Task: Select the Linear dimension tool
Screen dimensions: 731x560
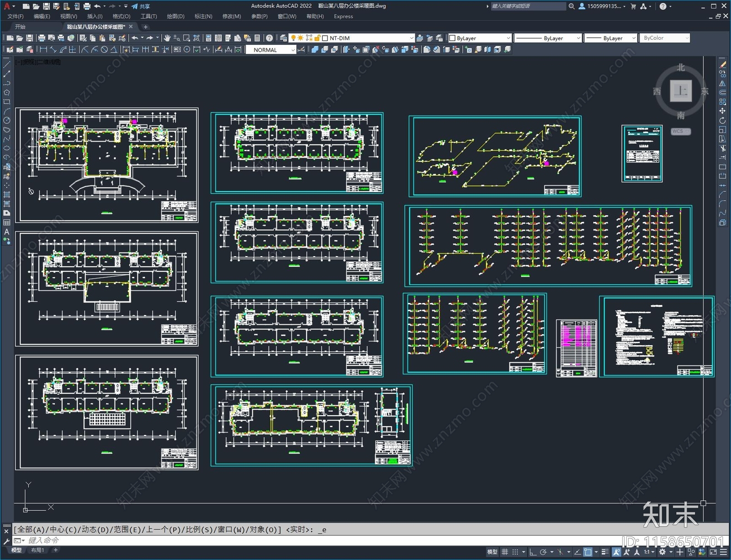Action: 43,50
